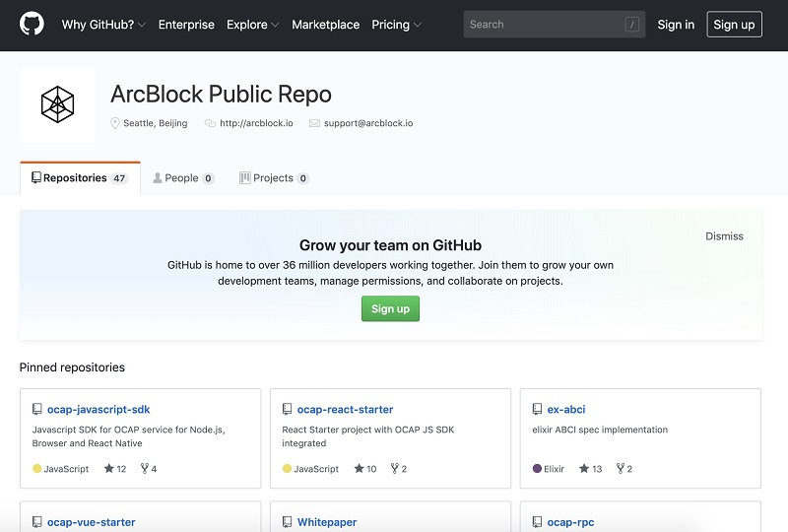The width and height of the screenshot is (788, 532).
Task: Click the repo icon next to ocap-rpc
Action: [x=537, y=522]
